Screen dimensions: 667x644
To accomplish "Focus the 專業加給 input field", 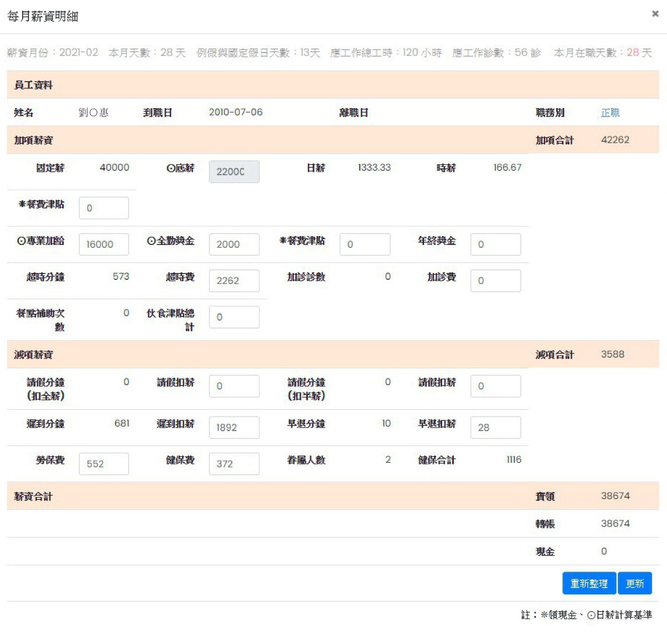I will tap(103, 244).
